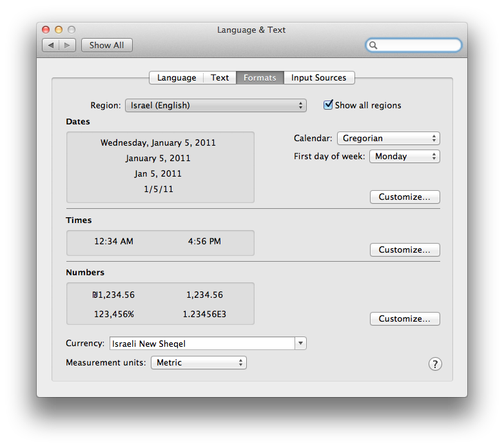Toggle the Show all regions checkbox
The width and height of the screenshot is (504, 448).
328,105
